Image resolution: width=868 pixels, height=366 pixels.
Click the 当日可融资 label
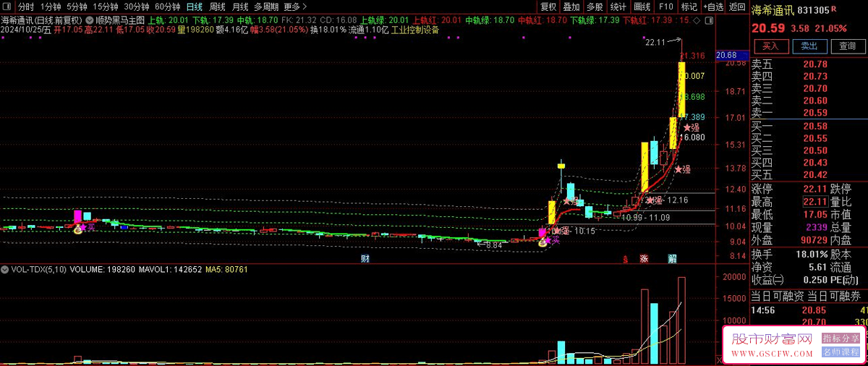pos(777,296)
